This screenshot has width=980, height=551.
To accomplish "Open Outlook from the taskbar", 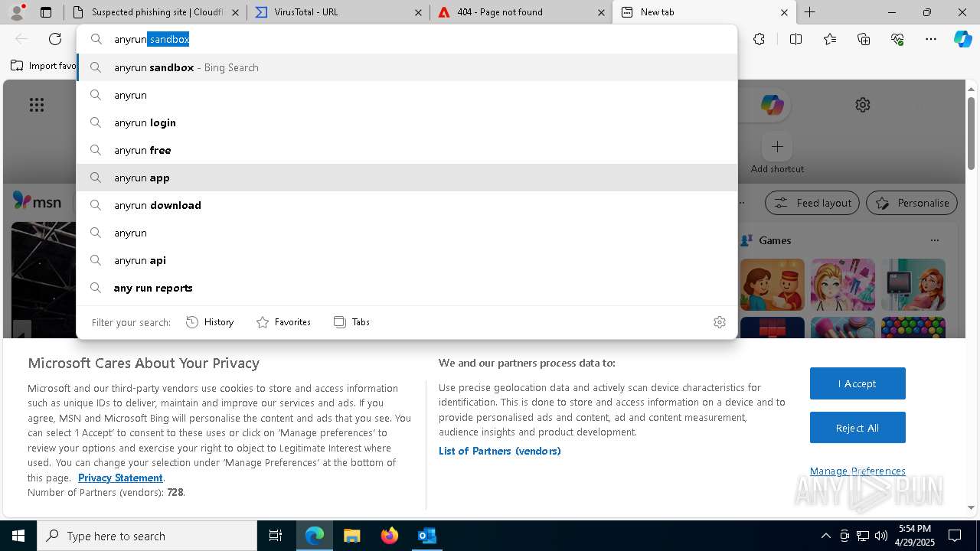I will [426, 536].
